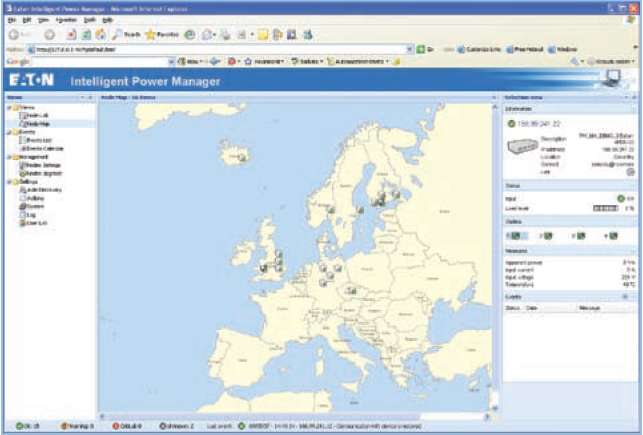Click the browser Back arrow button
This screenshot has width=643, height=435.
pyautogui.click(x=14, y=35)
